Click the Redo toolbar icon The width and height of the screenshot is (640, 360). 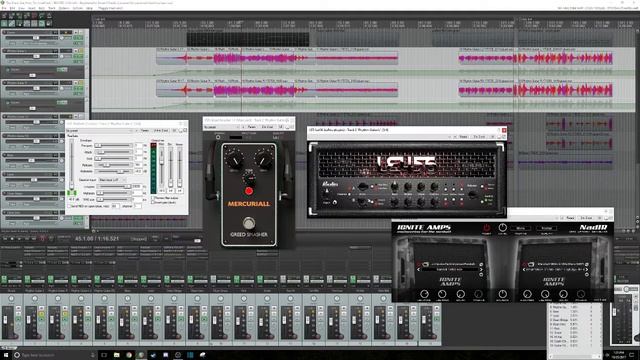pos(41,16)
